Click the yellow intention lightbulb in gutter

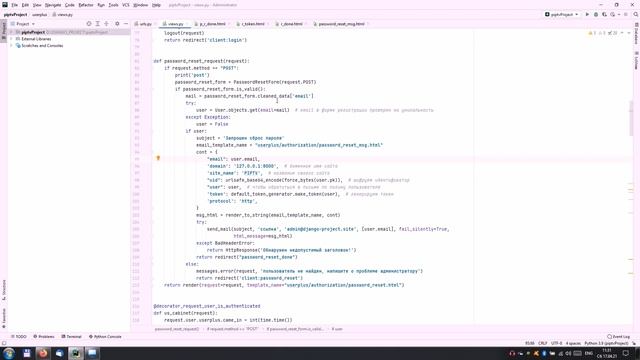click(x=158, y=158)
